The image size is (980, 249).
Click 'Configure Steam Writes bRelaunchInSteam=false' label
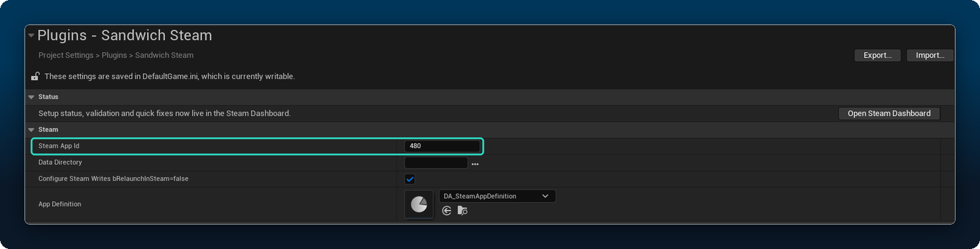coord(113,179)
